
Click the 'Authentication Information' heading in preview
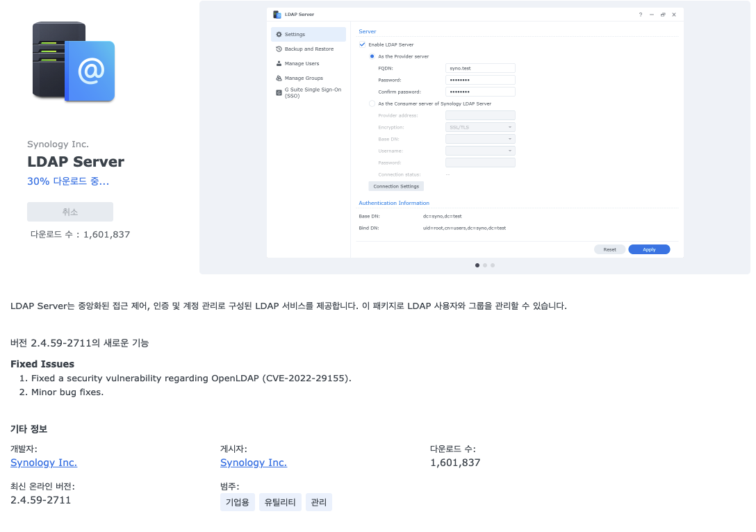pos(394,203)
